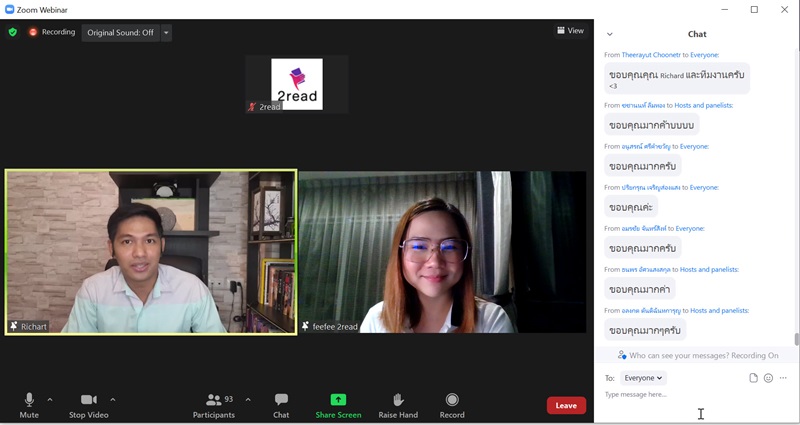Image resolution: width=800 pixels, height=425 pixels.
Task: Toggle the Chat panel from toolbar
Action: pyautogui.click(x=281, y=406)
